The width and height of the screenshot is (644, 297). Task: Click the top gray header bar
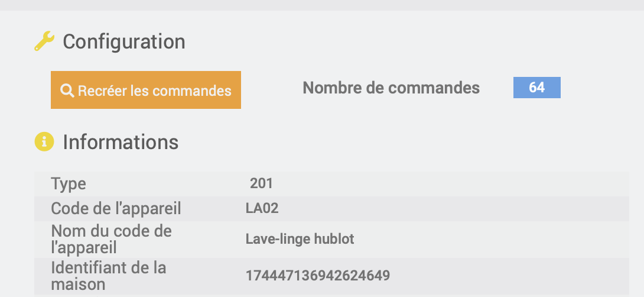point(322,5)
